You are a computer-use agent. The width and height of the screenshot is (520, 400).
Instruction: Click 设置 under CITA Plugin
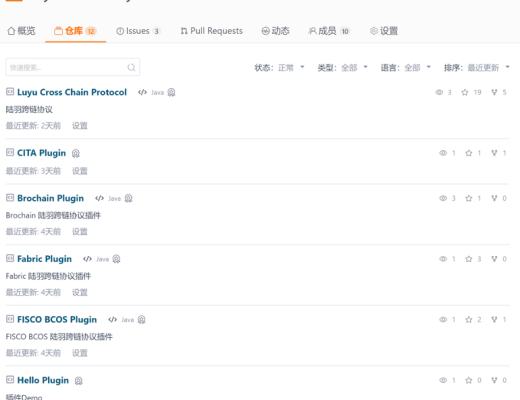(x=80, y=171)
